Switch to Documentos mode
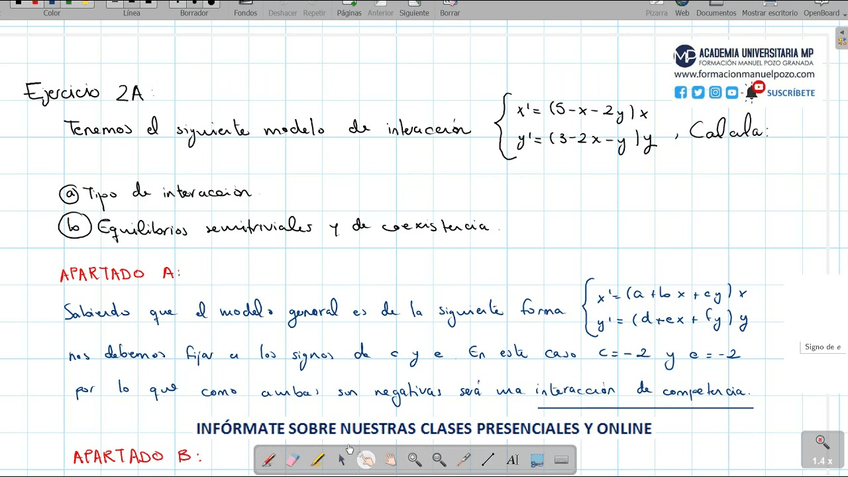The image size is (848, 477). pos(716,9)
